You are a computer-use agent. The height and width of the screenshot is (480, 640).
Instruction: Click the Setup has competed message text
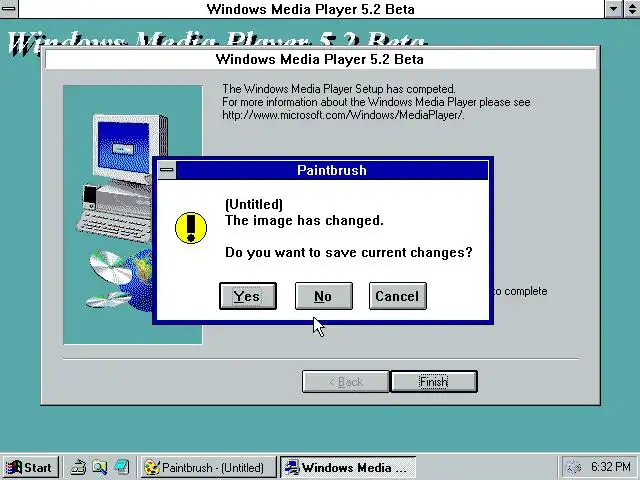(339, 89)
